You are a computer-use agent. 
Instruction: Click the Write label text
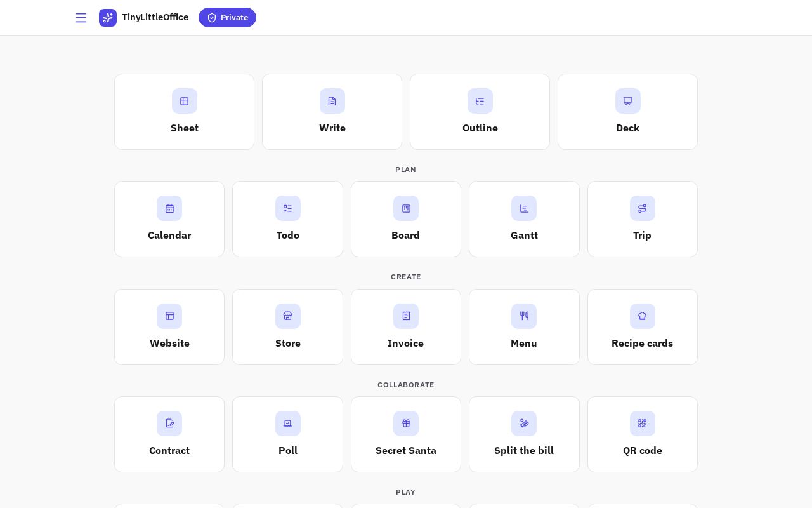click(x=332, y=128)
